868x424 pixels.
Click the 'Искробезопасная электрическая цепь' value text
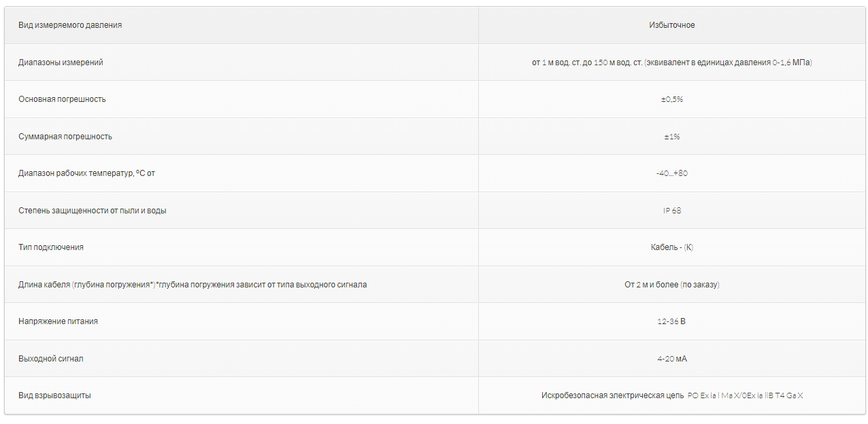612,395
